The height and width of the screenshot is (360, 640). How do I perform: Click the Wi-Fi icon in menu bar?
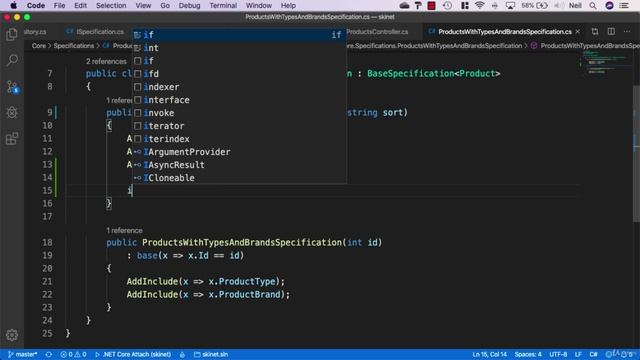480,5
